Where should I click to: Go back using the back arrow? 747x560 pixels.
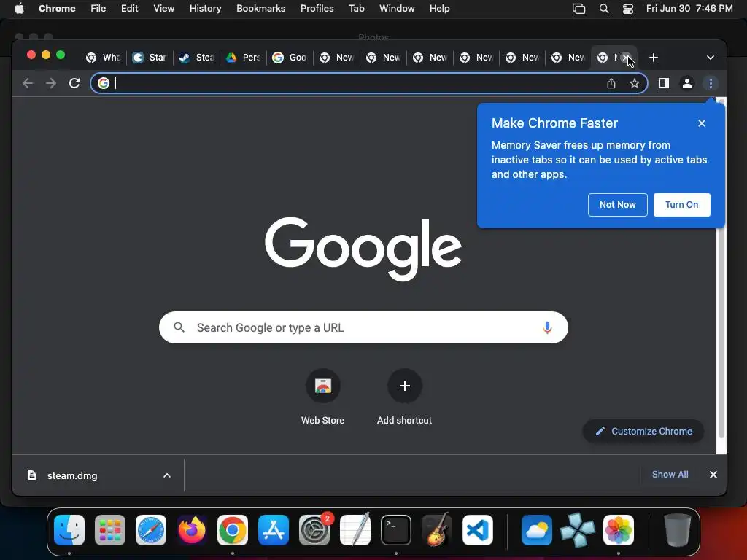click(28, 83)
